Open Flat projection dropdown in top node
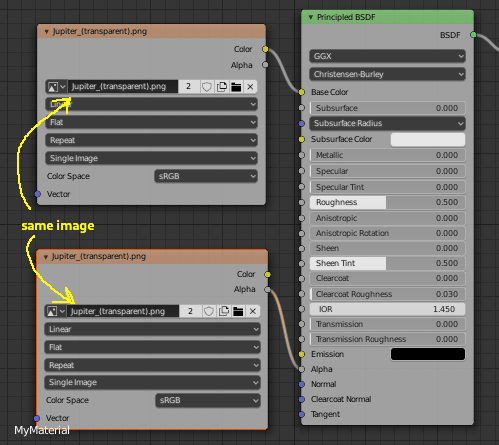The width and height of the screenshot is (499, 445). coord(152,122)
